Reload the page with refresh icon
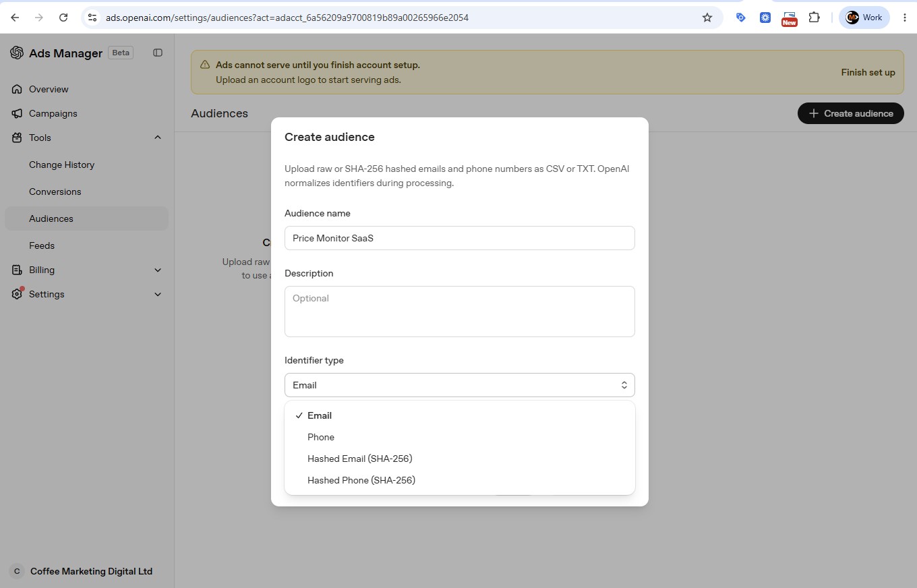The width and height of the screenshot is (917, 588). click(63, 18)
